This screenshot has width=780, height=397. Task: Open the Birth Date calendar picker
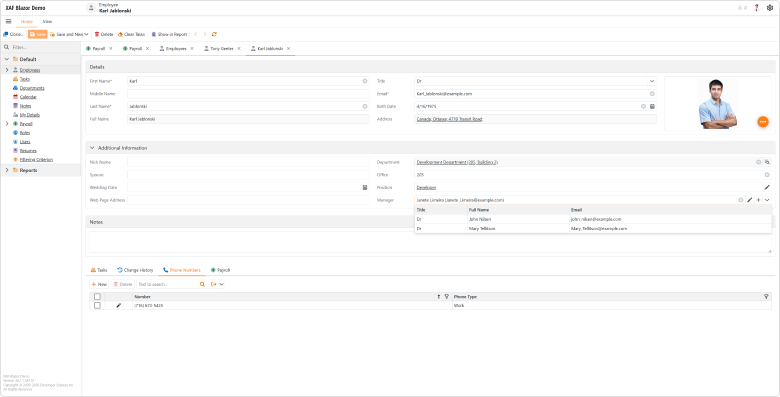point(652,106)
